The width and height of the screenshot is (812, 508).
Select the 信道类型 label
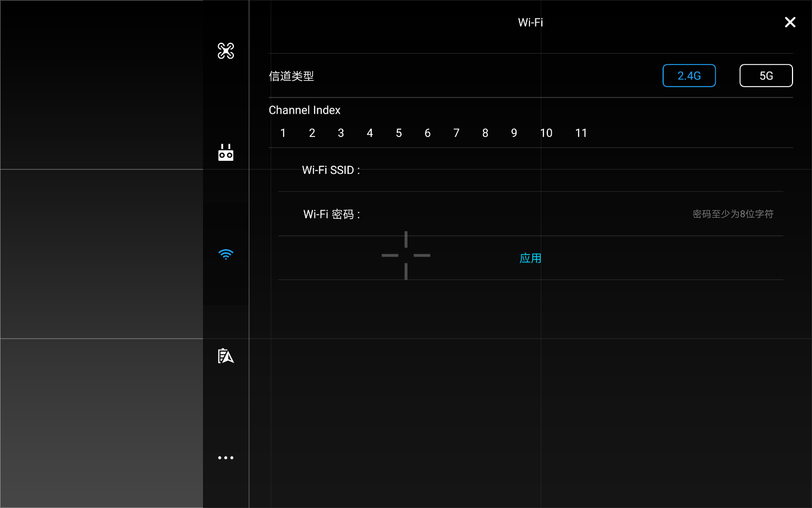coord(291,76)
